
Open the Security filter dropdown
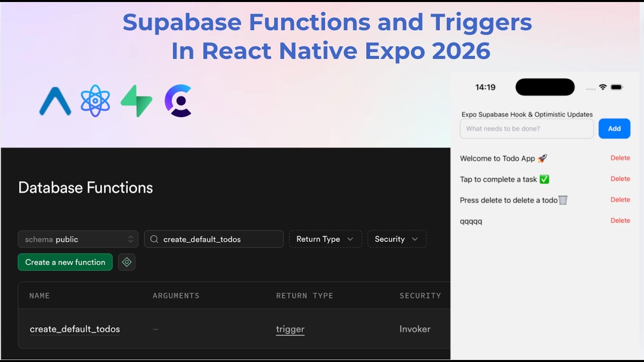397,239
